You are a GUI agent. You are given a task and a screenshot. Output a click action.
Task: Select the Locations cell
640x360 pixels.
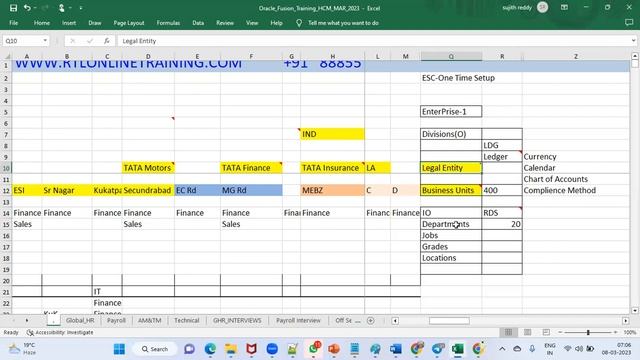[x=451, y=258]
